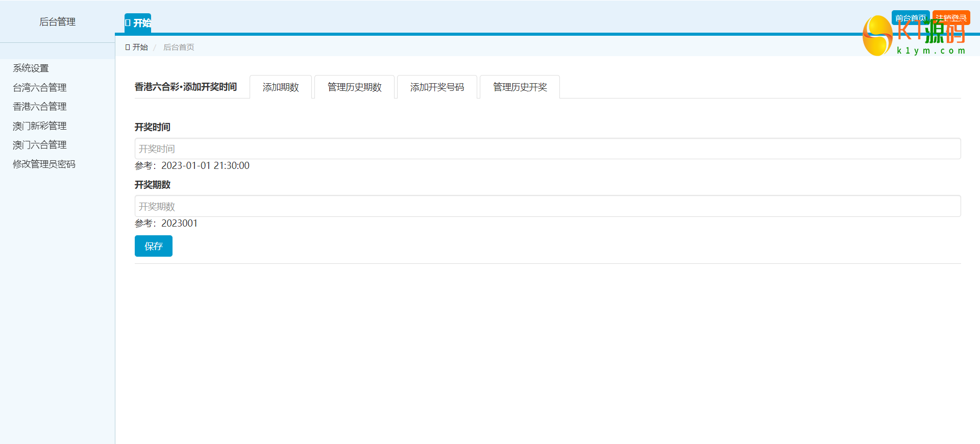Expand the 香港六合管理 sidebar section

(x=40, y=107)
